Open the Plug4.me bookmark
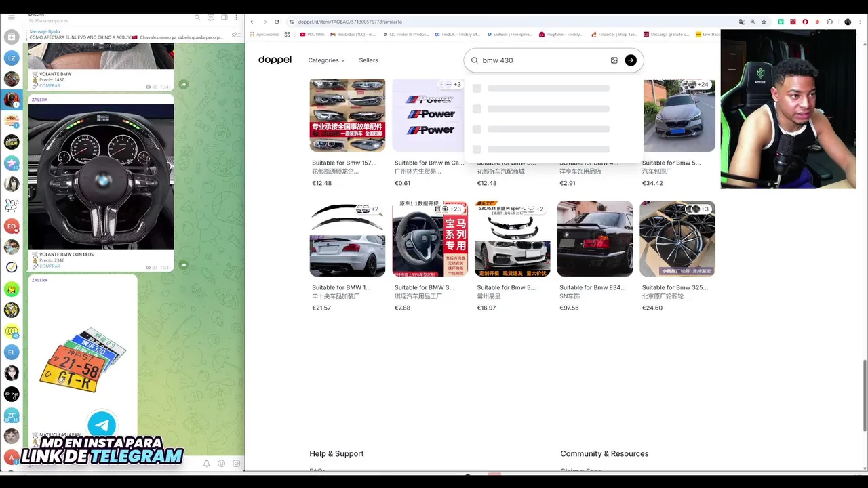The image size is (868, 488). 561,34
